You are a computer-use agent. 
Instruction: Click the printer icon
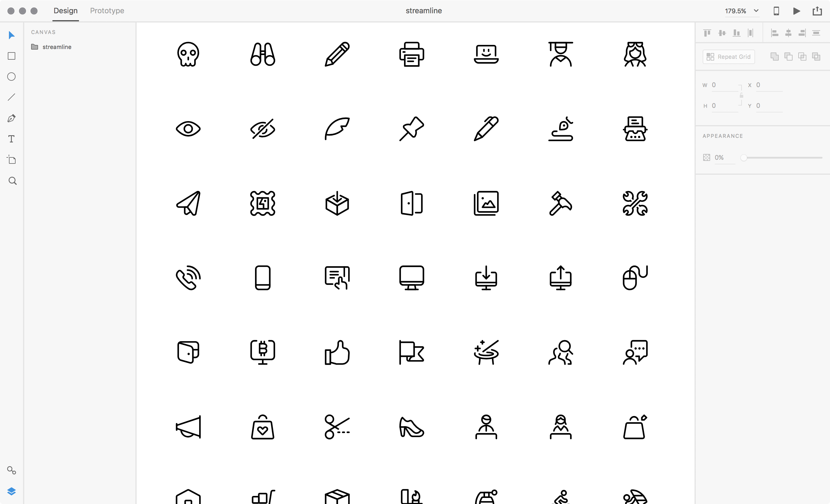(412, 54)
